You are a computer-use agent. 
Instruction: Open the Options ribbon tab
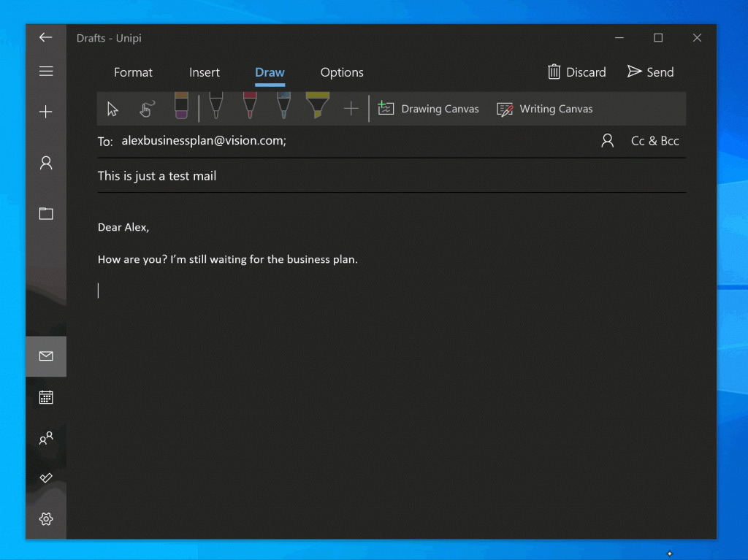point(341,72)
